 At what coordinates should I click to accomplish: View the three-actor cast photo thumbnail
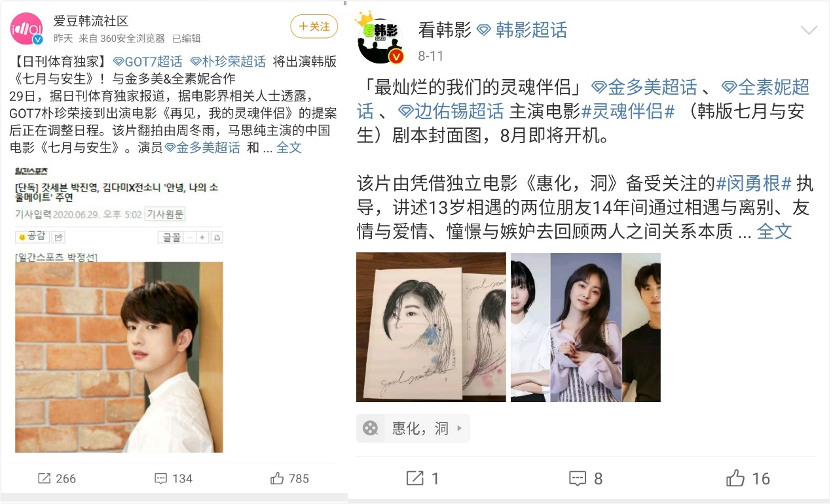[585, 327]
